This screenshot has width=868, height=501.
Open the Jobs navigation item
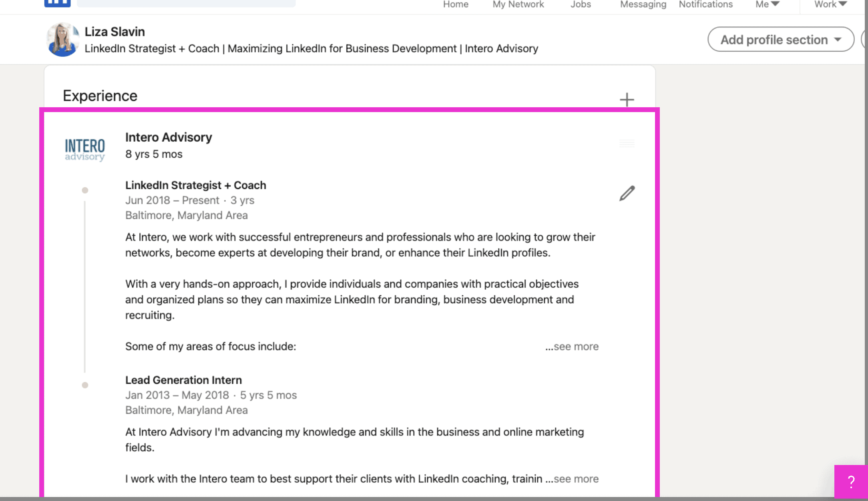(x=581, y=4)
